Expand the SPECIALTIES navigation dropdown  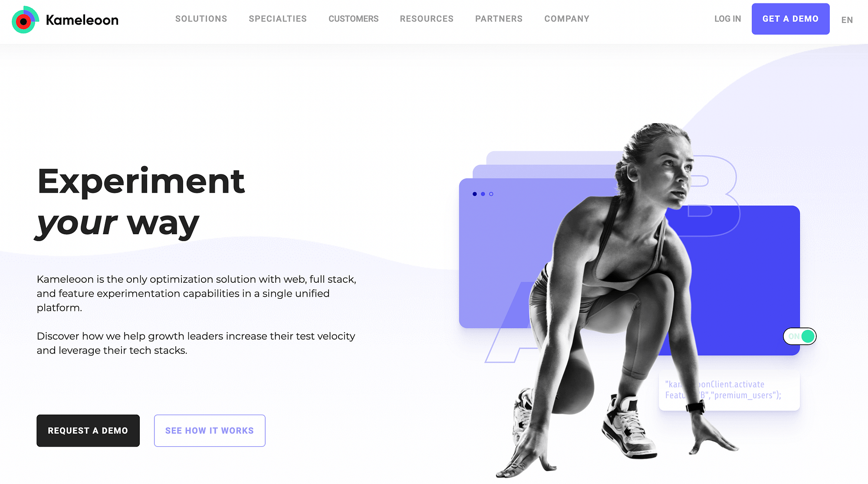click(x=277, y=19)
